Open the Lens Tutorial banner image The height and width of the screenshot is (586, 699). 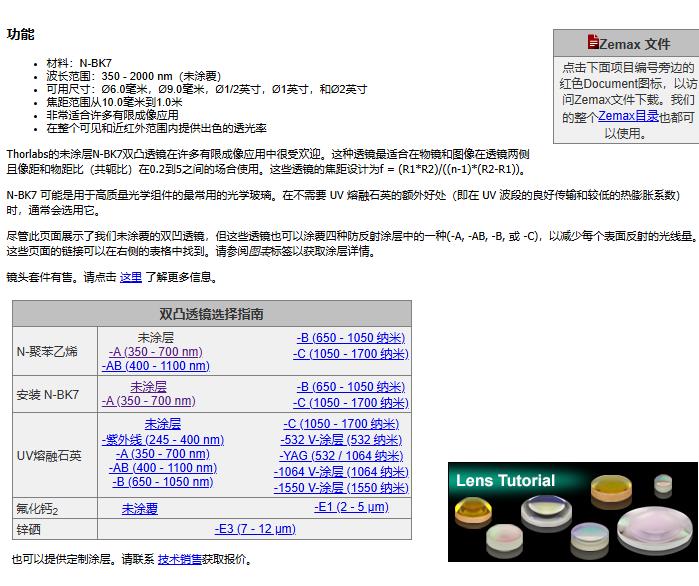[573, 512]
